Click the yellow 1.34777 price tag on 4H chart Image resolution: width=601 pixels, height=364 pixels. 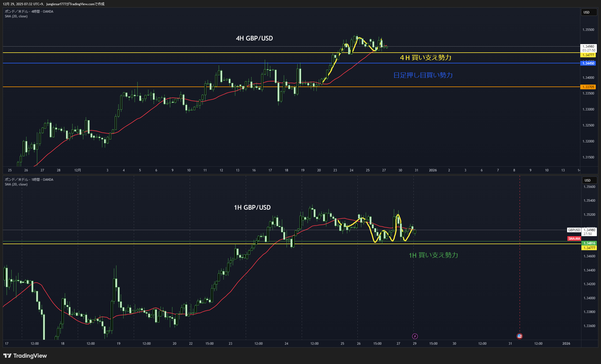point(588,55)
